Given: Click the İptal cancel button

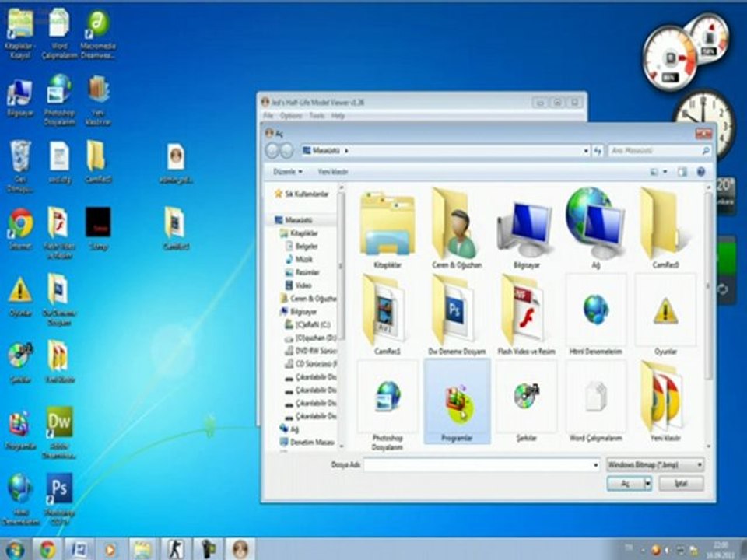Looking at the screenshot, I should click(681, 484).
